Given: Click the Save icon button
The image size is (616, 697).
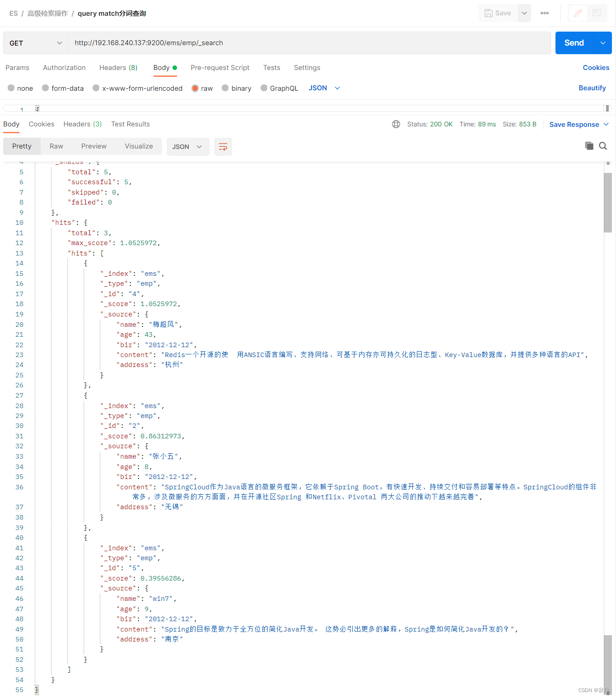Looking at the screenshot, I should pos(498,13).
